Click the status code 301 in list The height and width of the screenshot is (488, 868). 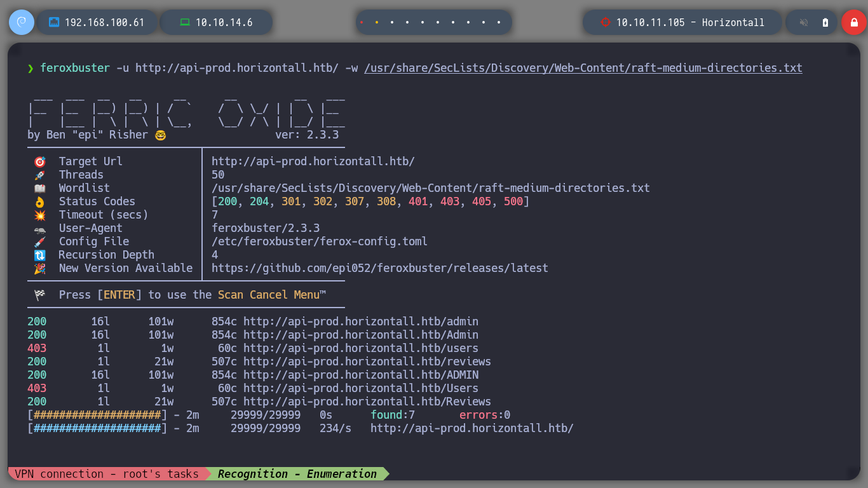coord(291,201)
